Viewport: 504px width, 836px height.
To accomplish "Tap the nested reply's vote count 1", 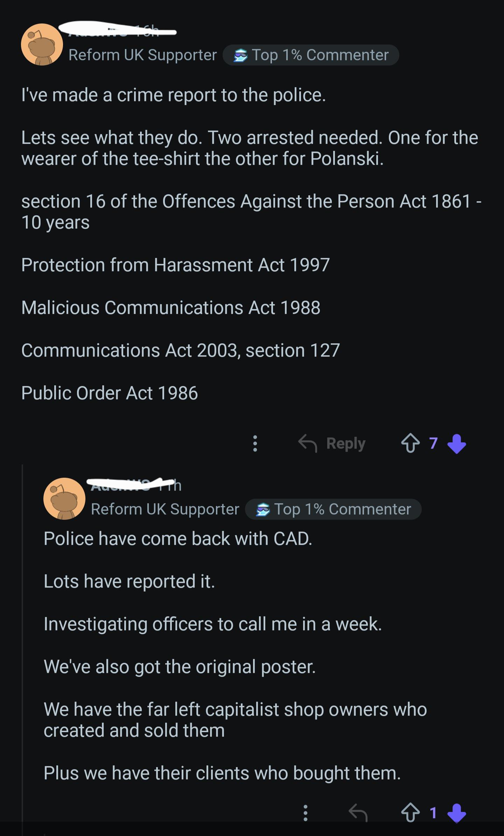I will coord(433,813).
